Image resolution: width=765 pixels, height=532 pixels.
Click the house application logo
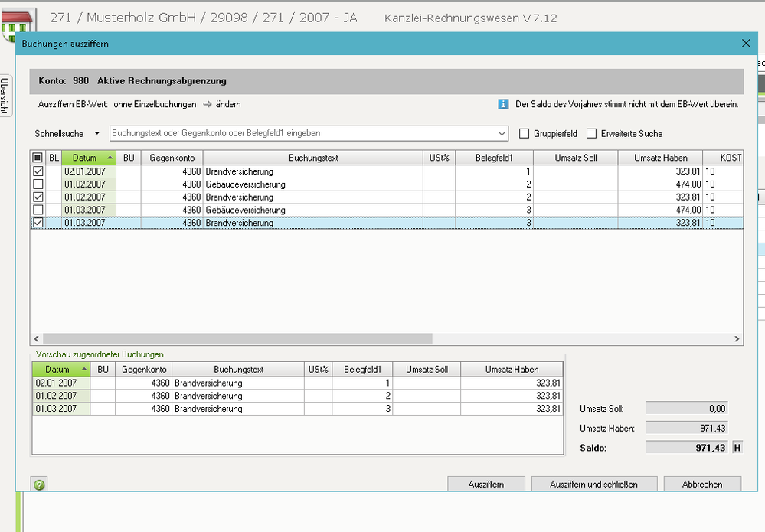18,24
